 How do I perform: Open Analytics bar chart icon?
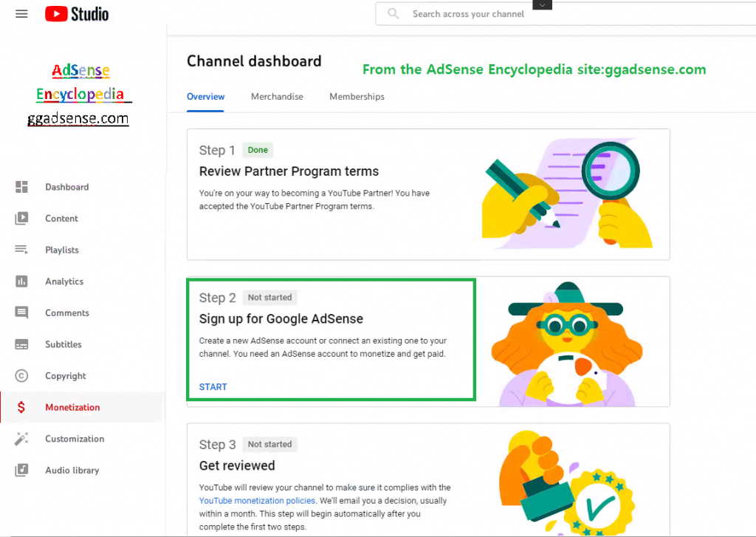[x=21, y=281]
